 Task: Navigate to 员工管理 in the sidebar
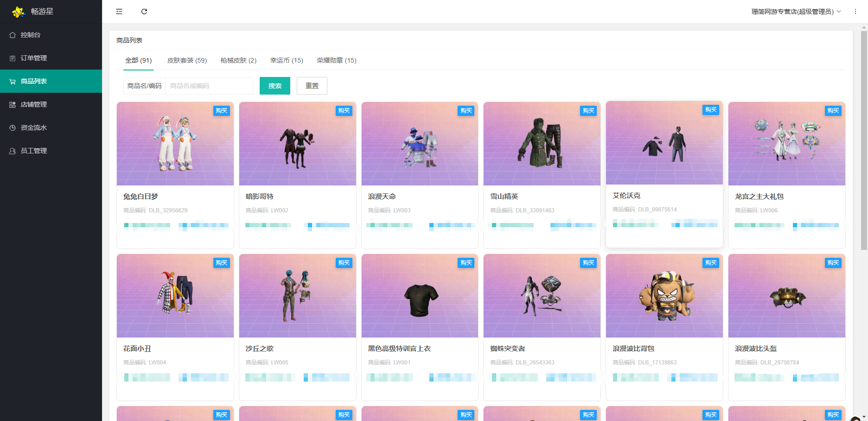pos(51,151)
